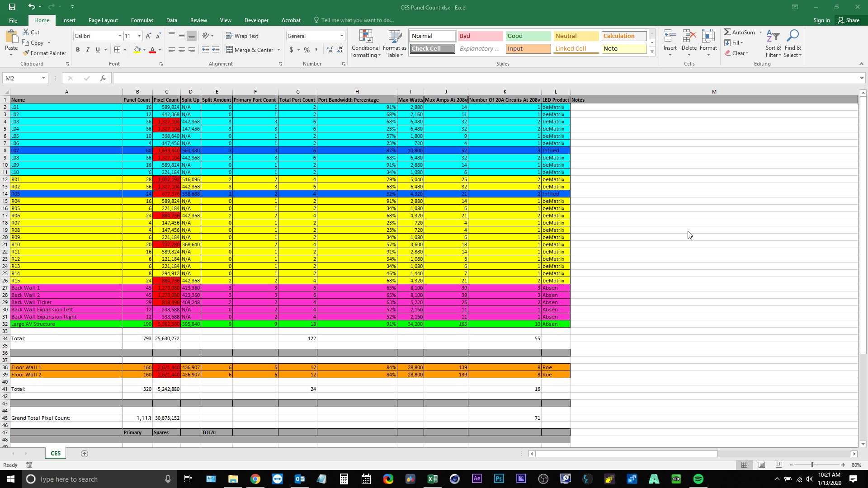Align text left

click(x=172, y=50)
